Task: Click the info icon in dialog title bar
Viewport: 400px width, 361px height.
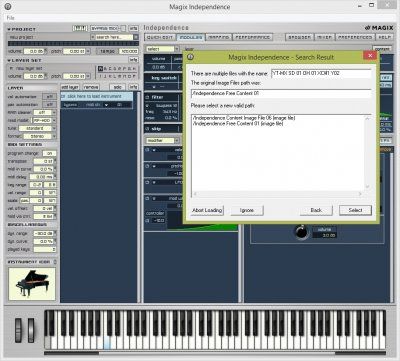Action: [190, 57]
